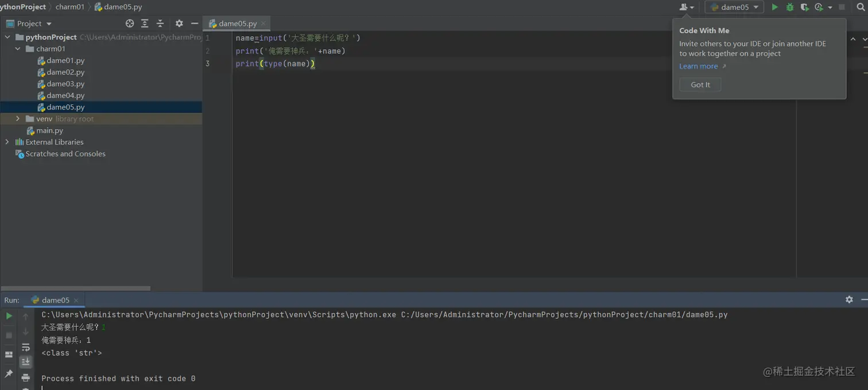Click "Process finished with exit code 0"

coord(118,379)
